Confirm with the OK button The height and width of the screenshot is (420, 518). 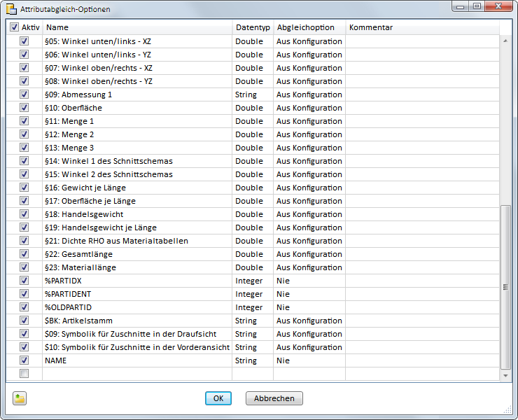(x=218, y=398)
